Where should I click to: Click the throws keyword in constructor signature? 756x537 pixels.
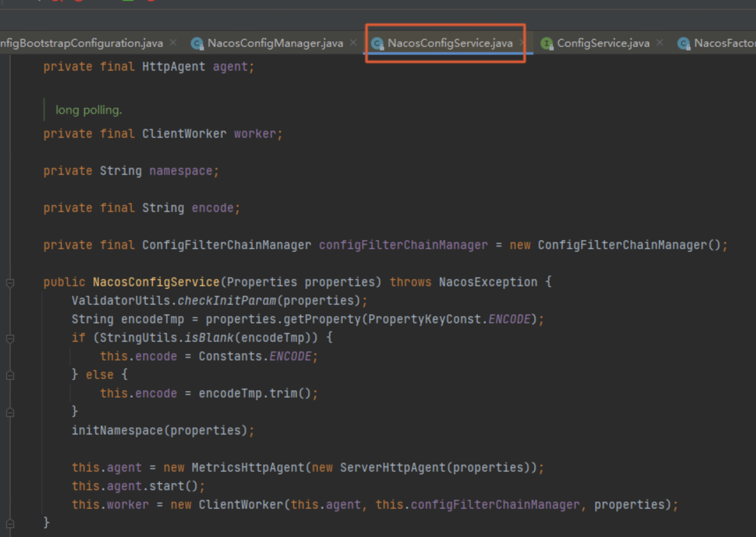tap(410, 282)
